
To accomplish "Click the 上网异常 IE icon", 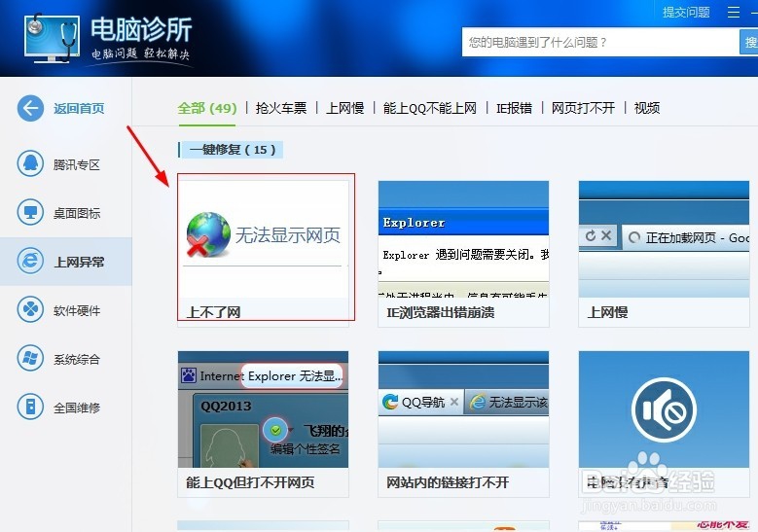I will (30, 261).
